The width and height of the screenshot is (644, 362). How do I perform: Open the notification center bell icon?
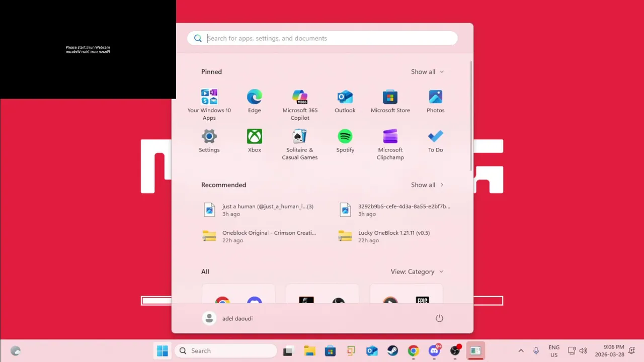coord(631,351)
